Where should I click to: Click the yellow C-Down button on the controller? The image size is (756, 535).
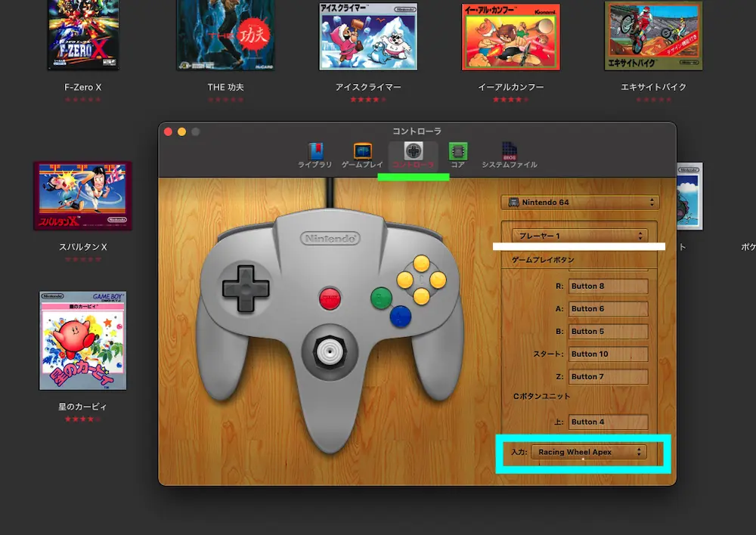pos(421,296)
